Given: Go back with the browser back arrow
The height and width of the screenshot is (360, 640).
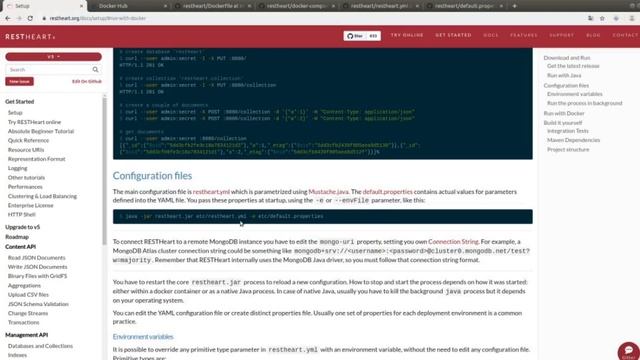Looking at the screenshot, I should pyautogui.click(x=8, y=18).
